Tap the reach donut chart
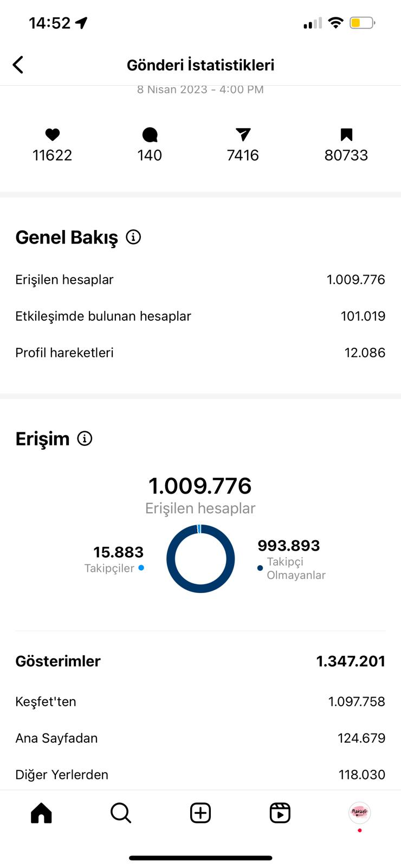401x868 pixels. (200, 558)
